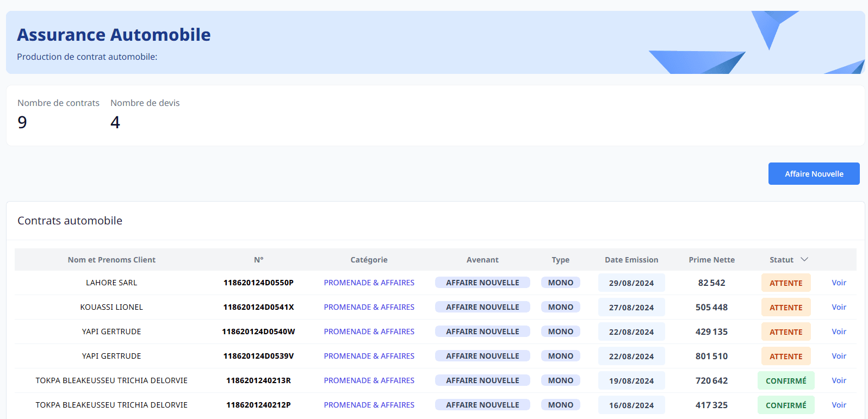The height and width of the screenshot is (419, 868).
Task: Expand the Statut column sort chevron
Action: pyautogui.click(x=804, y=260)
